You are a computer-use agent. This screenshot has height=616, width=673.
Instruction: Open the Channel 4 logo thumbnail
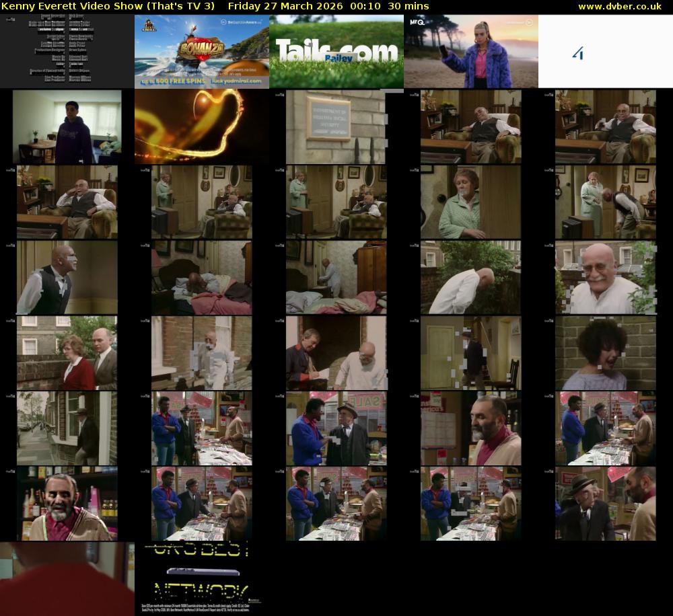point(606,52)
